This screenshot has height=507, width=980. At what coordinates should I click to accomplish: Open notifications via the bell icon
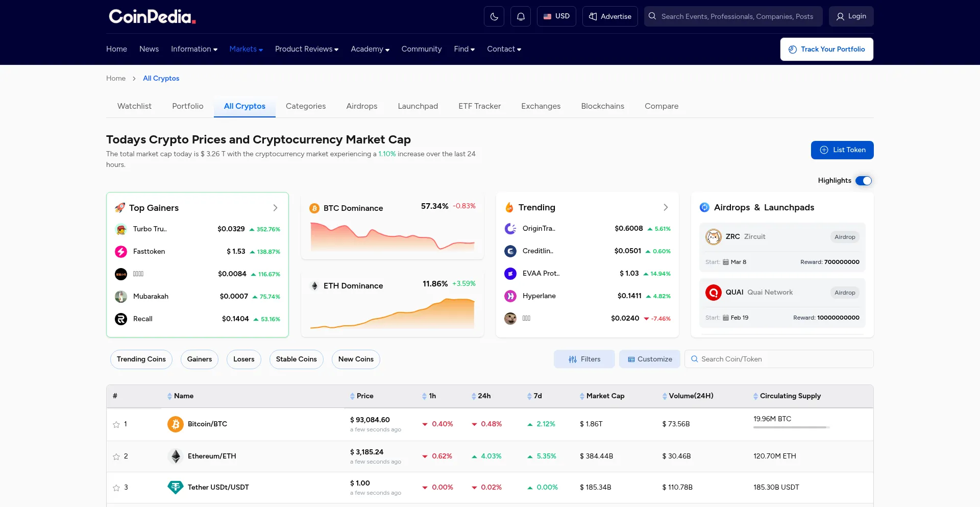[520, 16]
